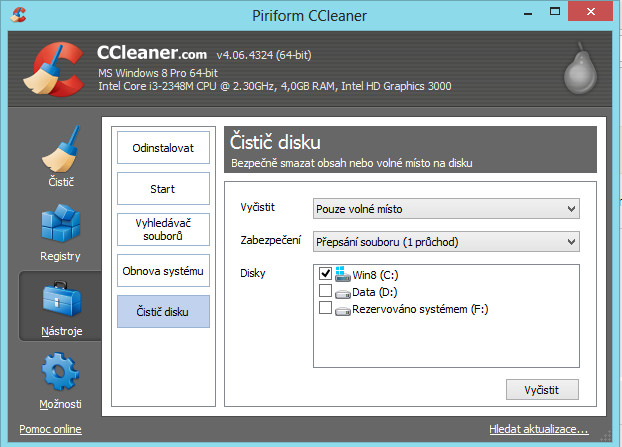This screenshot has height=447, width=622.
Task: Click the Data (D:) drive label
Action: [x=374, y=292]
